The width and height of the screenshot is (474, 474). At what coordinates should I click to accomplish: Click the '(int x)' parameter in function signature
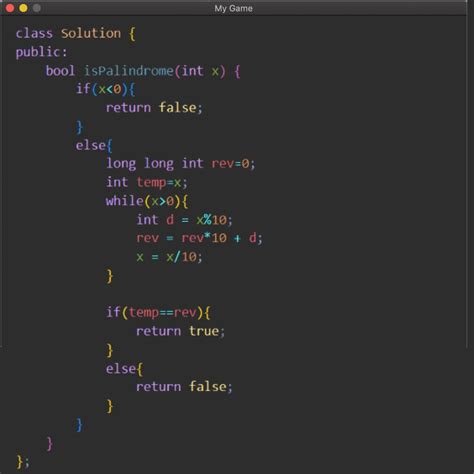[x=201, y=71]
